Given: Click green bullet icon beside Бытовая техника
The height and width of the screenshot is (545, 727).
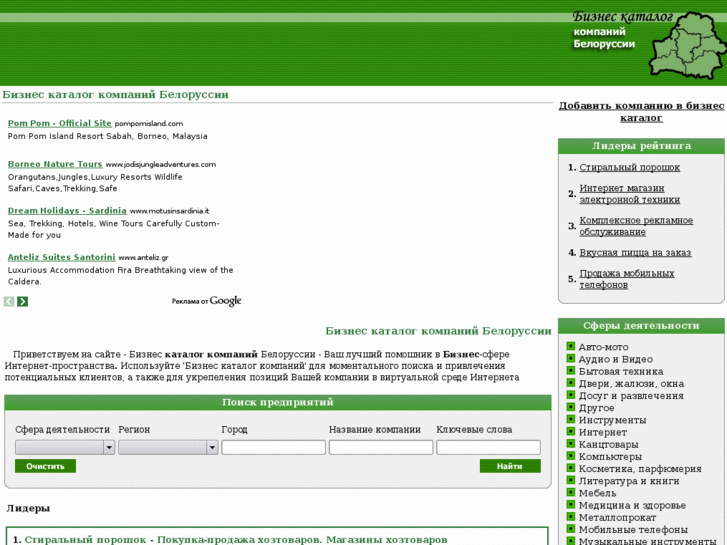Looking at the screenshot, I should (571, 371).
